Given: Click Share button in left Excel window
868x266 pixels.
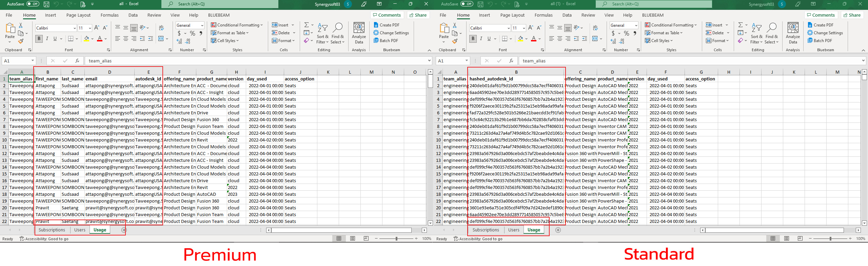Looking at the screenshot, I should click(x=418, y=15).
